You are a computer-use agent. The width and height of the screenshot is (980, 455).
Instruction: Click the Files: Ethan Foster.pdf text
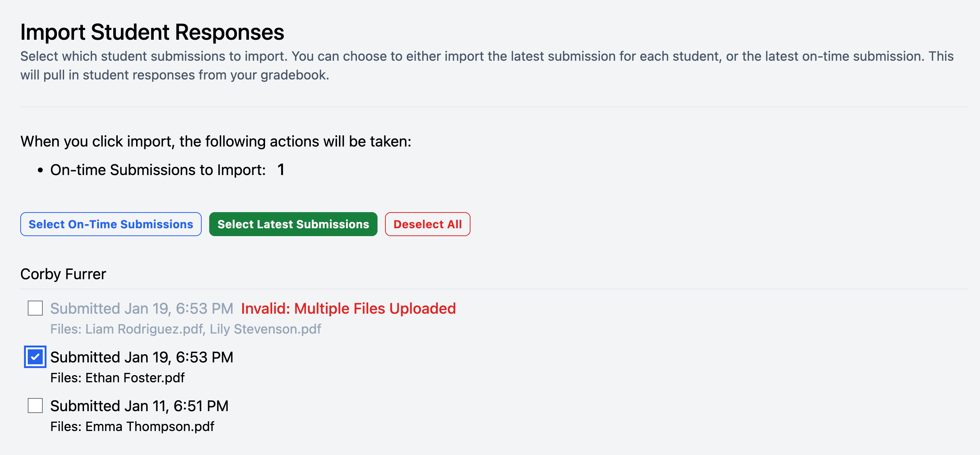pyautogui.click(x=117, y=378)
